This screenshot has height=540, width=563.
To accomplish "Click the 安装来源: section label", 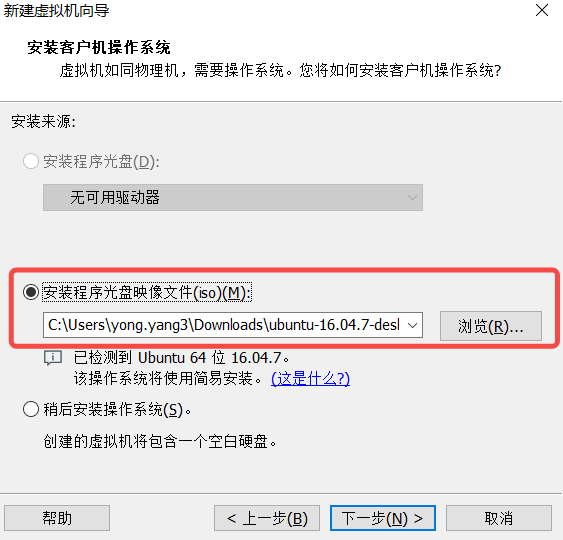I will (43, 121).
